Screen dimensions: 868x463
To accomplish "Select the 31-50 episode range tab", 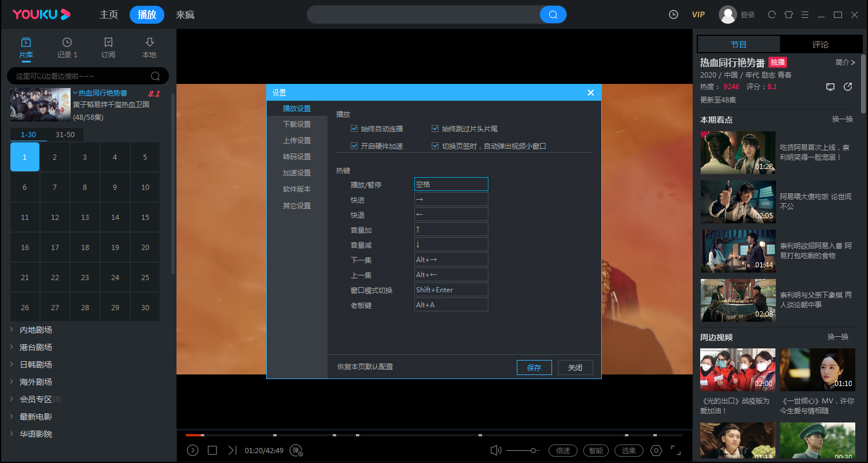I will pos(65,134).
